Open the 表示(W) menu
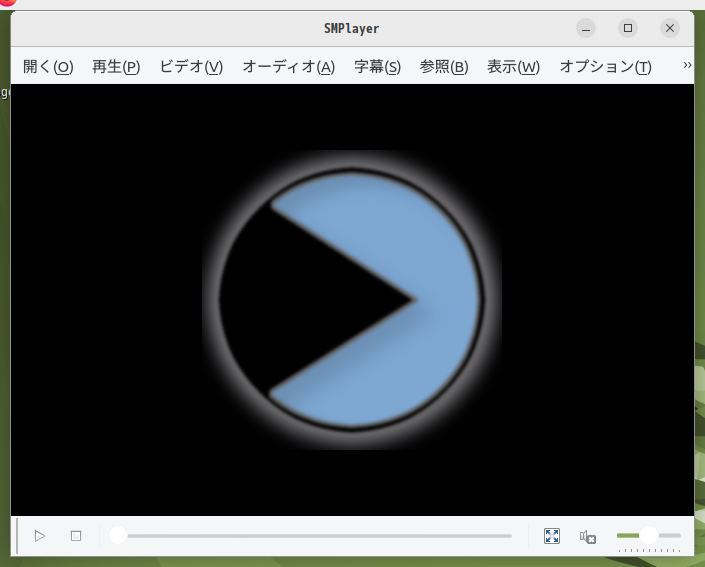This screenshot has height=567, width=705. (x=513, y=67)
